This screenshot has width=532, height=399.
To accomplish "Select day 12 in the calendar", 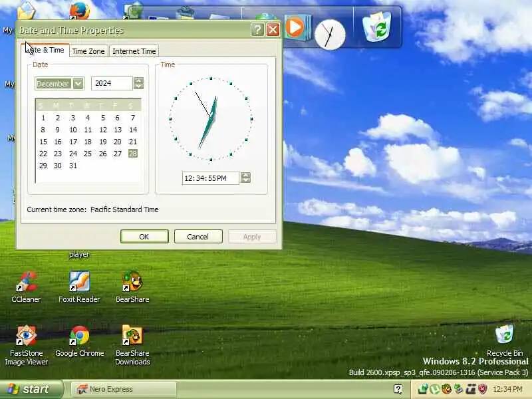I will [103, 130].
